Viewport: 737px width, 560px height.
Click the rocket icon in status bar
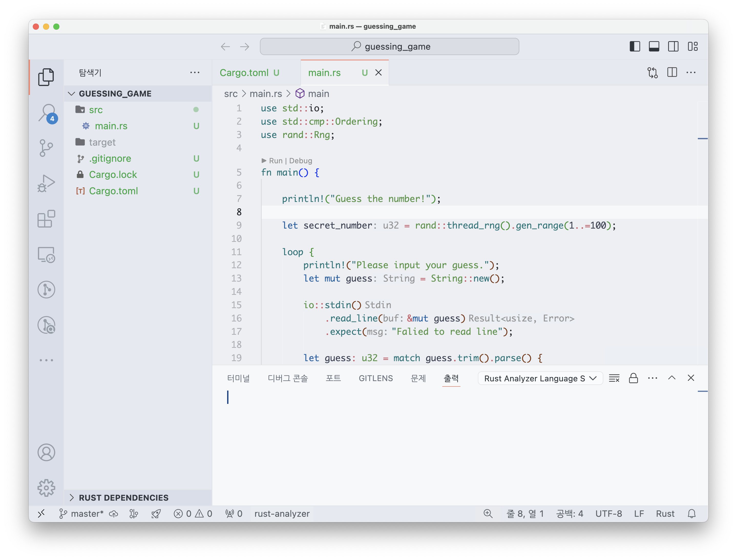156,514
